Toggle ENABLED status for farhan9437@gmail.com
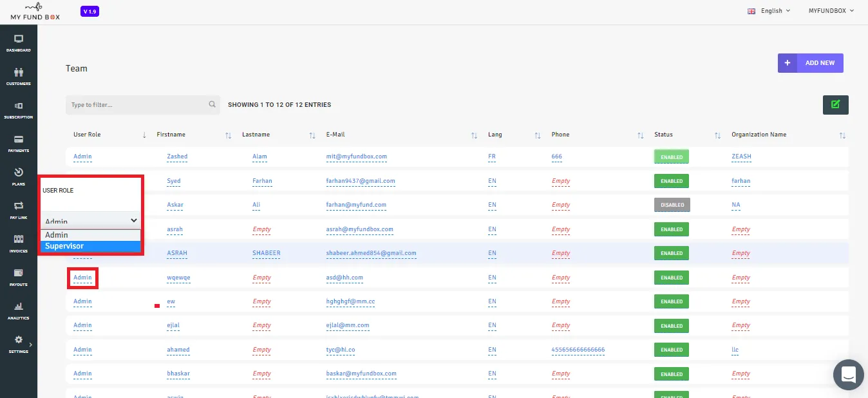868x398 pixels. click(672, 181)
